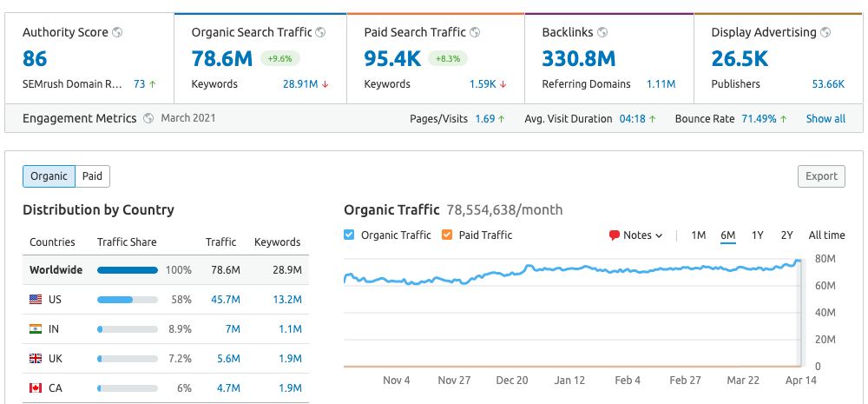Click globe icon beside Display Advertising

click(x=825, y=33)
